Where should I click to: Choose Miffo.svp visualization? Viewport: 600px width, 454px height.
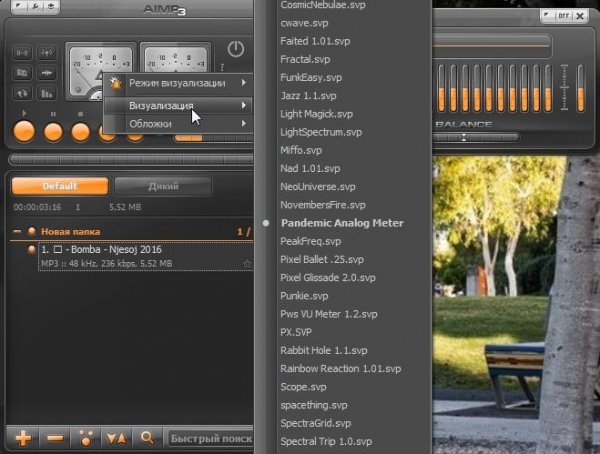coord(301,150)
